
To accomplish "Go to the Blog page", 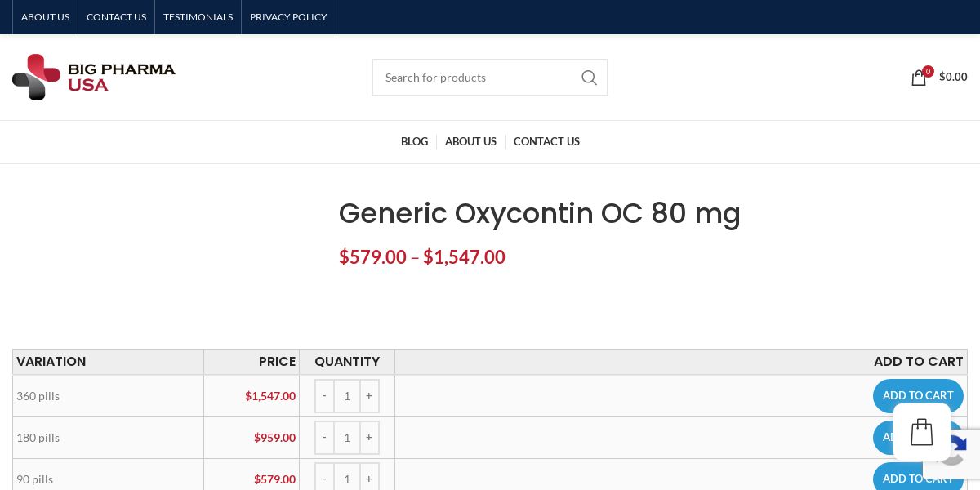I will (414, 142).
